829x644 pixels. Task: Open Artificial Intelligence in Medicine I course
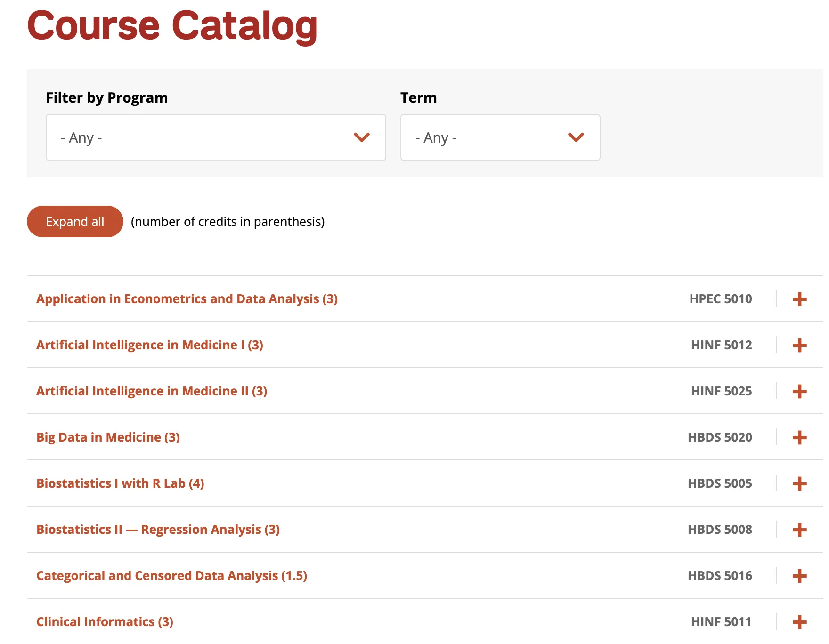(x=150, y=345)
